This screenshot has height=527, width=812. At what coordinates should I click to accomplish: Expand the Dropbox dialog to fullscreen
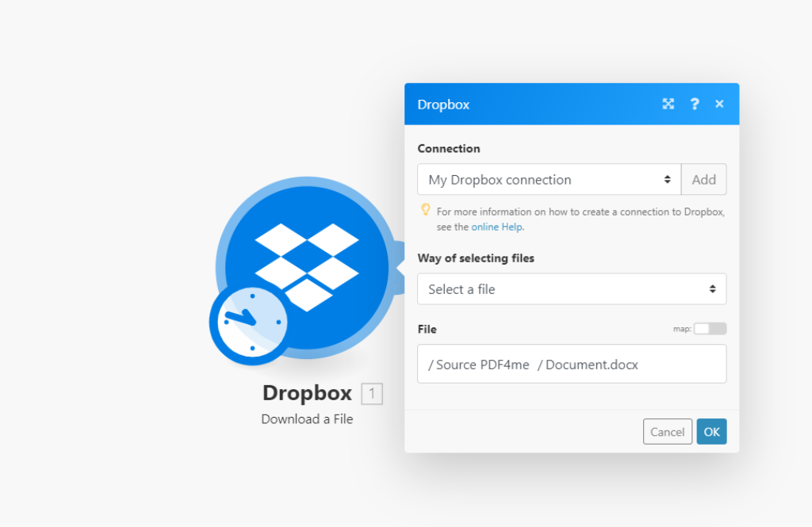pos(668,104)
